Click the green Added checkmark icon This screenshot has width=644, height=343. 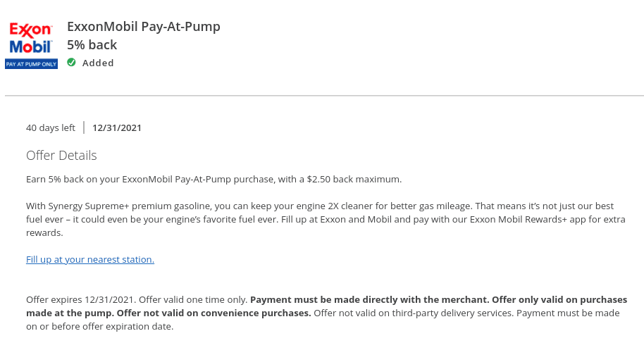tap(71, 63)
